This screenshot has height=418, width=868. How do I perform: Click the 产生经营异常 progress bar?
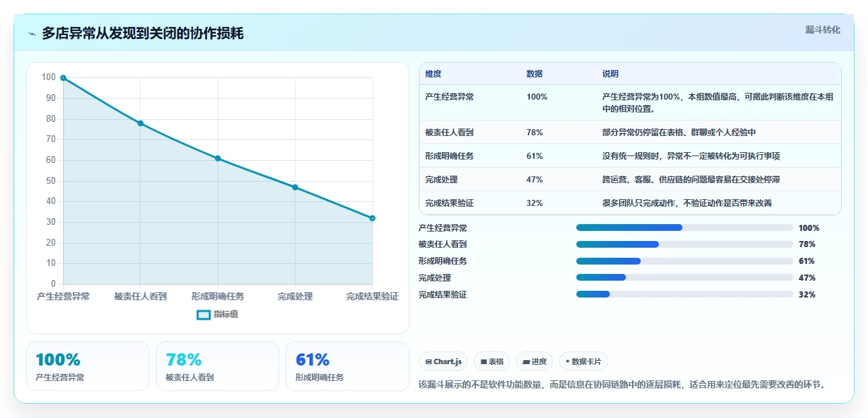684,228
